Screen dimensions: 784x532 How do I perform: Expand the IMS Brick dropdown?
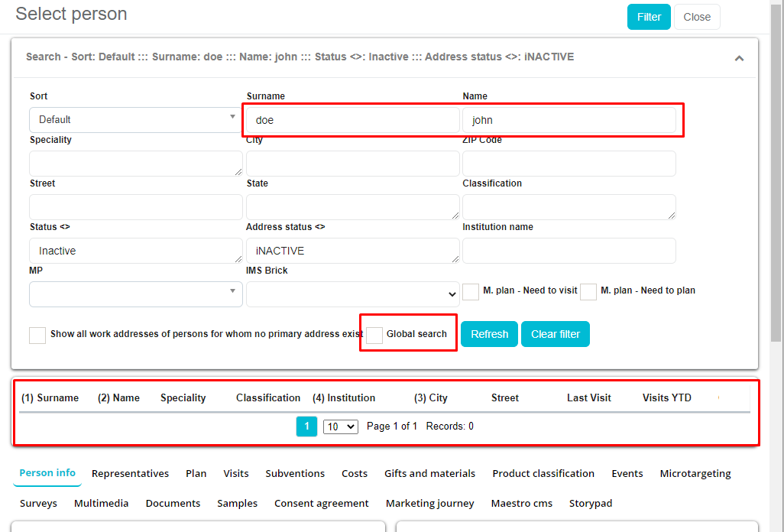pos(352,294)
